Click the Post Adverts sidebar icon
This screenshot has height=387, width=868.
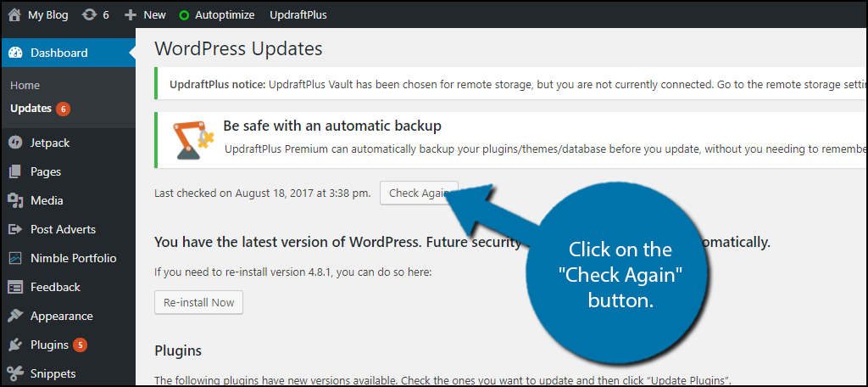(15, 229)
